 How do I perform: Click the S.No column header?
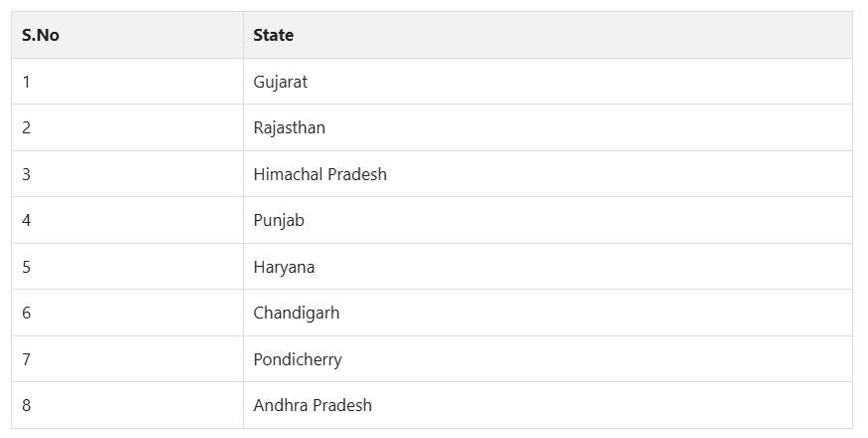click(41, 36)
